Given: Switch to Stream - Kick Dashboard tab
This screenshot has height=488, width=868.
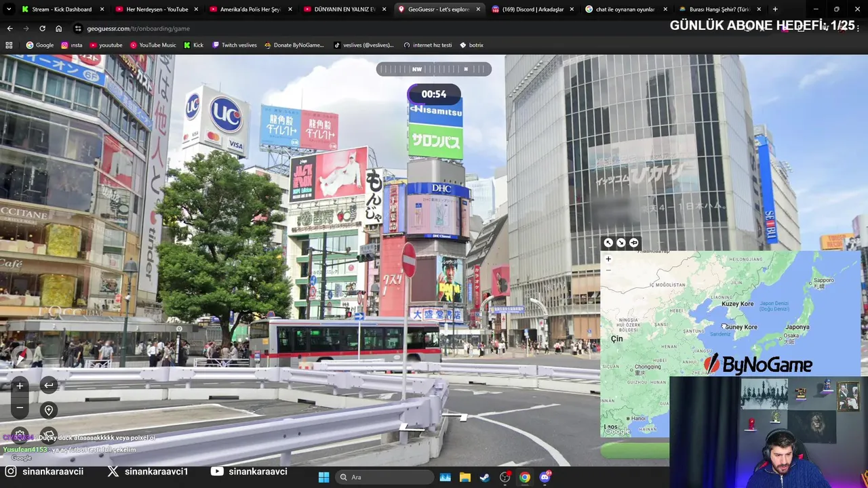Looking at the screenshot, I should (62, 9).
